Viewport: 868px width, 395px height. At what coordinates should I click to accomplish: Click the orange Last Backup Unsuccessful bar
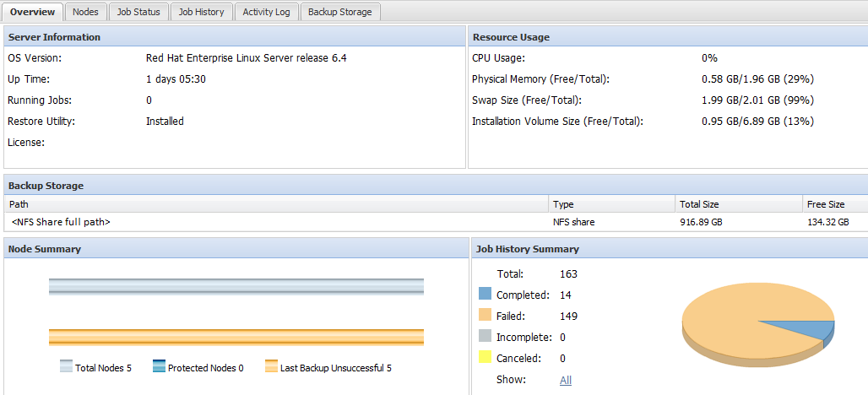coord(236,337)
